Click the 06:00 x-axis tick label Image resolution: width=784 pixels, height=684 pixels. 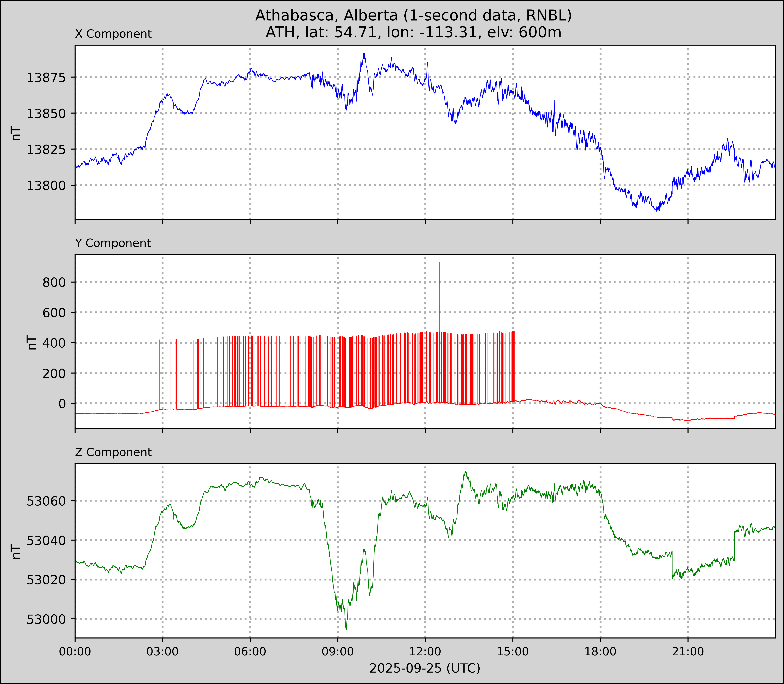click(x=250, y=652)
